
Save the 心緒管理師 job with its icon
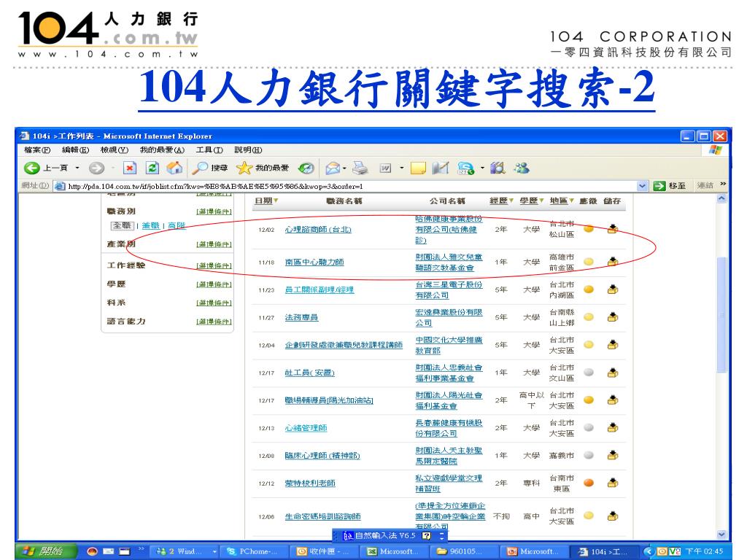[x=613, y=427]
